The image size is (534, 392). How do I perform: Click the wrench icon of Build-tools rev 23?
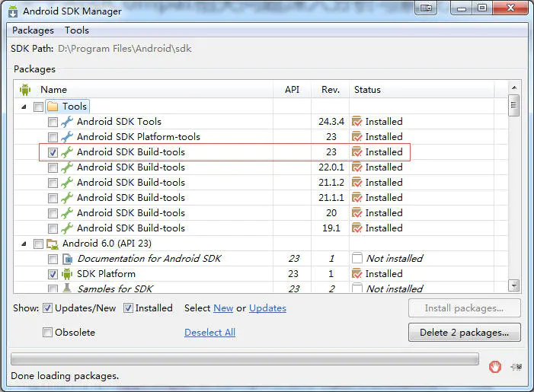click(x=67, y=152)
